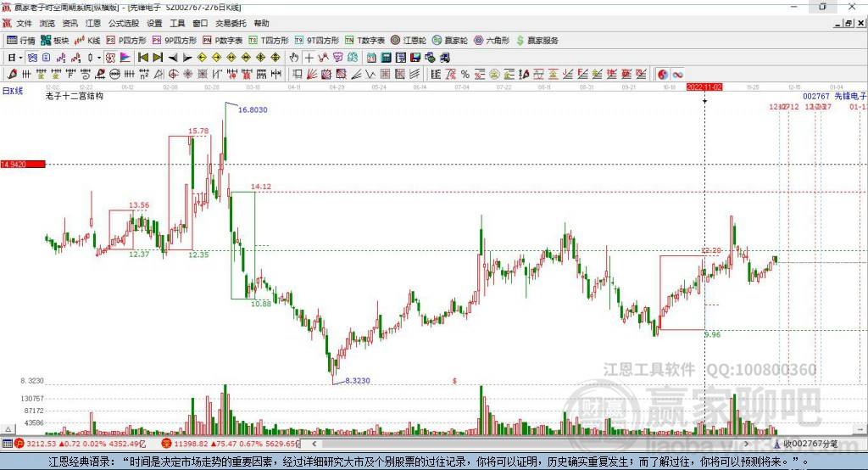Jump to first bar arrow icon
Screen dimensions: 868x470
pos(142,57)
